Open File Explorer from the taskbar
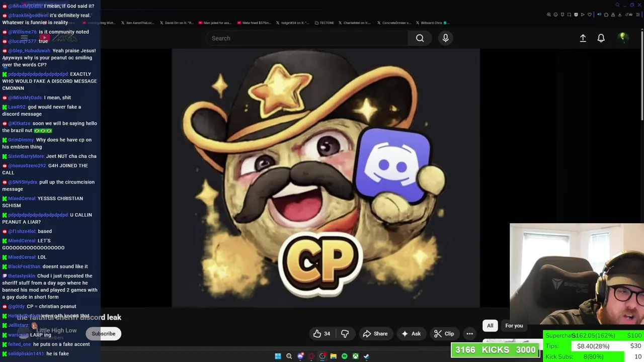 coord(333,356)
